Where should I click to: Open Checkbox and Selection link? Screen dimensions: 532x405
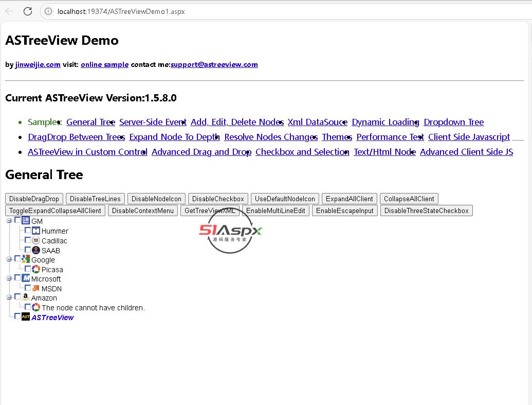click(x=302, y=152)
